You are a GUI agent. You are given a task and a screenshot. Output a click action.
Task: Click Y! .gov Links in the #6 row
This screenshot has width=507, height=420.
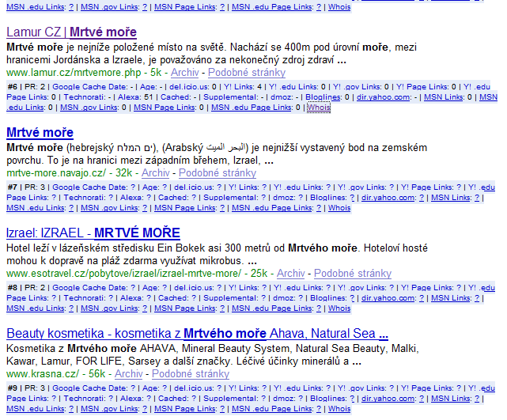[x=358, y=87]
